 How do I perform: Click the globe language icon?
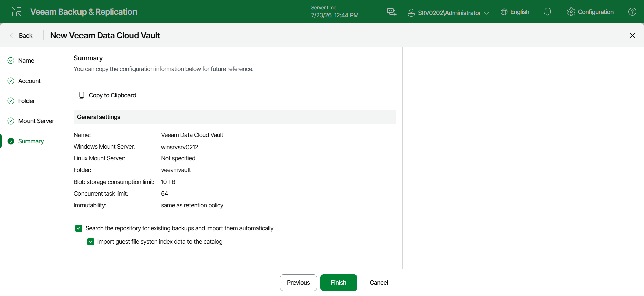pos(504,12)
